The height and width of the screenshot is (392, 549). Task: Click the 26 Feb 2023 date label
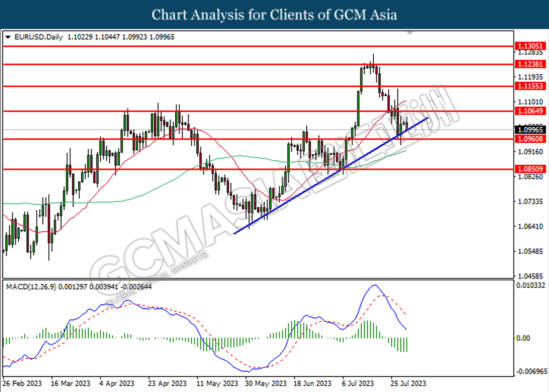tap(22, 383)
